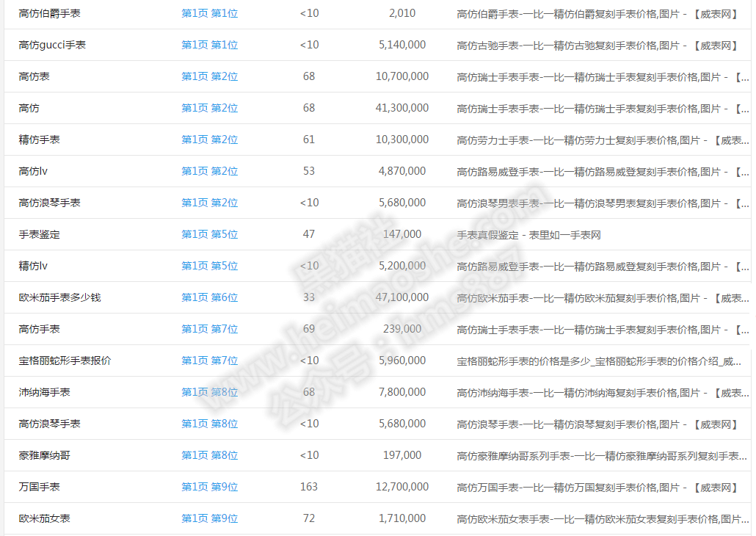Select the value 5,200,000
This screenshot has height=536, width=756.
point(402,266)
